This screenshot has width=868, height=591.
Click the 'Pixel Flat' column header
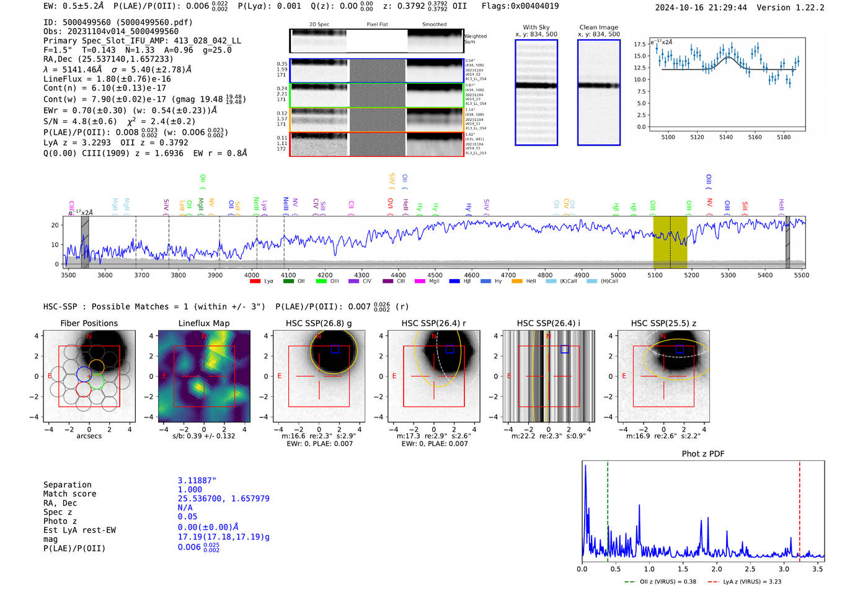tap(378, 24)
